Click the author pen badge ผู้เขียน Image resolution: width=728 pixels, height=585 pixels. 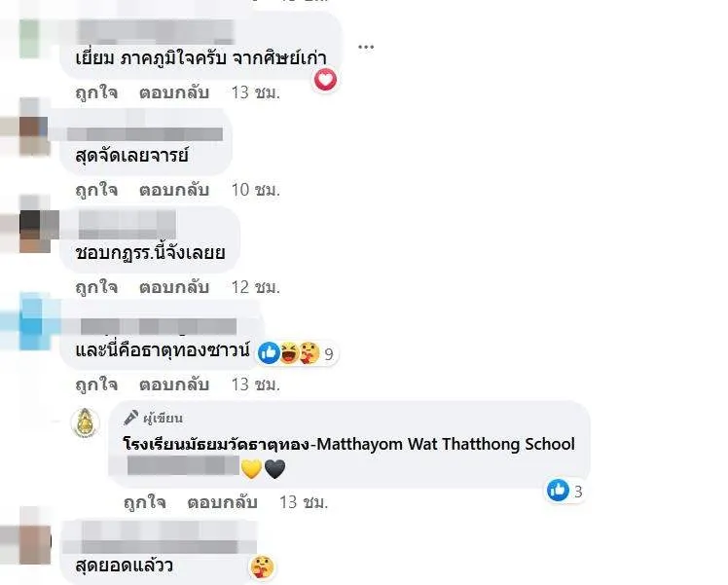[153, 419]
